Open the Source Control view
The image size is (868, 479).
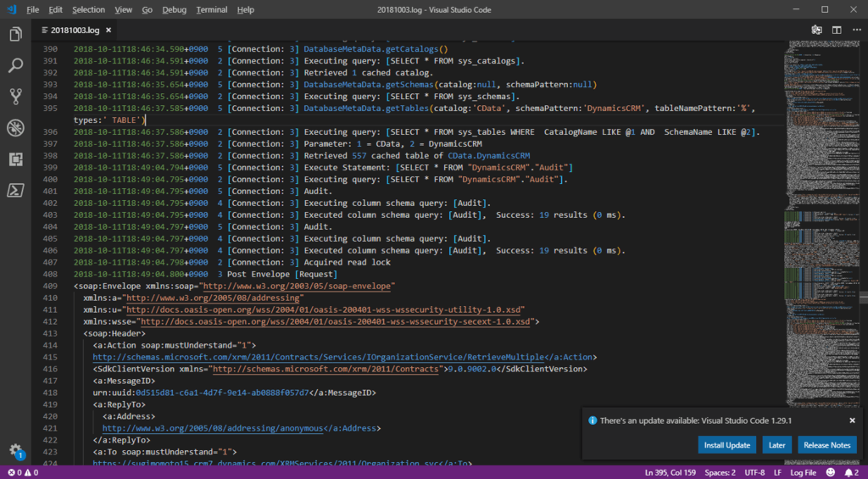click(15, 97)
